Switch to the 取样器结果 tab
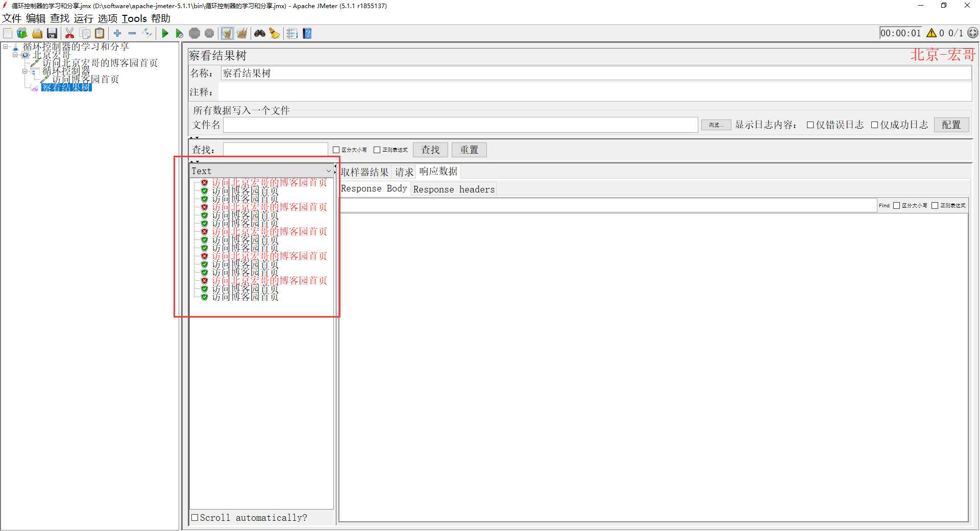Viewport: 980px width, 531px height. [364, 172]
